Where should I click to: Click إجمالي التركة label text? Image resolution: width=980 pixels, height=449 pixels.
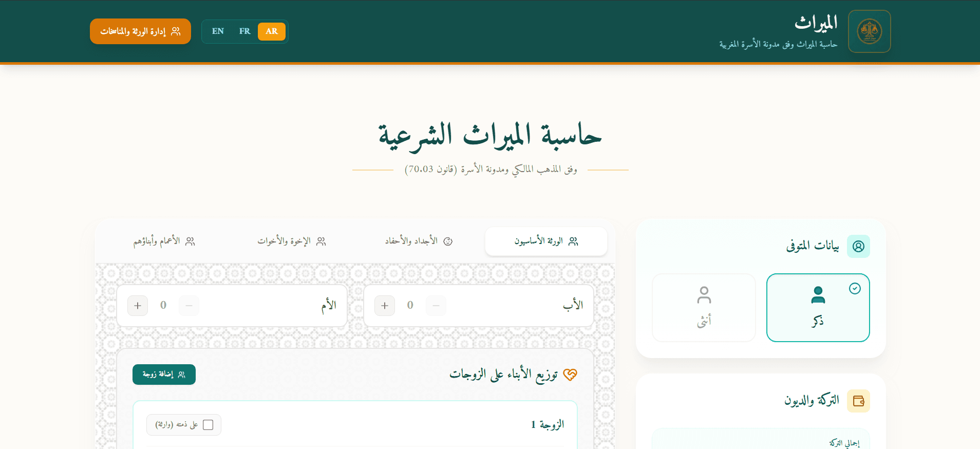(x=844, y=443)
